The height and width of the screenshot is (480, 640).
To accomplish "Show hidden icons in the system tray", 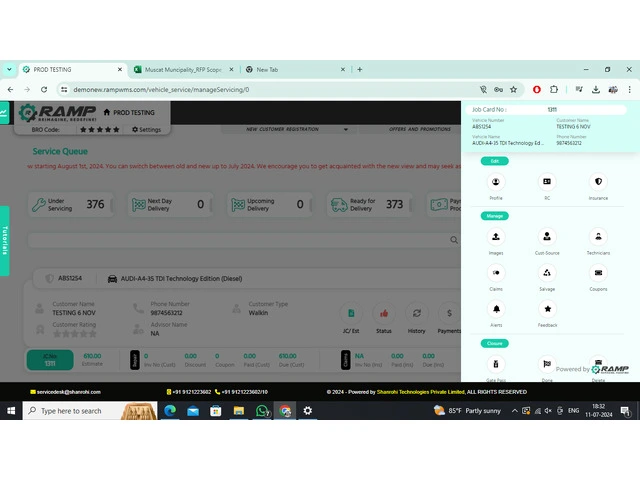I will [x=531, y=411].
